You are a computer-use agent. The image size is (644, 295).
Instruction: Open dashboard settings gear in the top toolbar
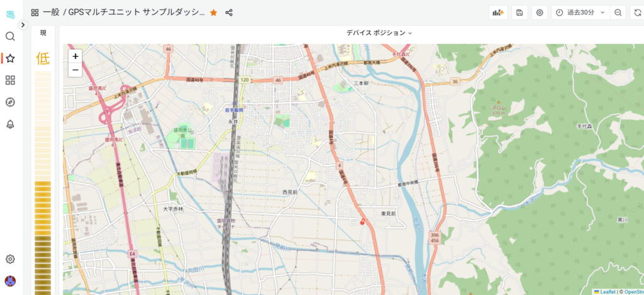pyautogui.click(x=539, y=13)
